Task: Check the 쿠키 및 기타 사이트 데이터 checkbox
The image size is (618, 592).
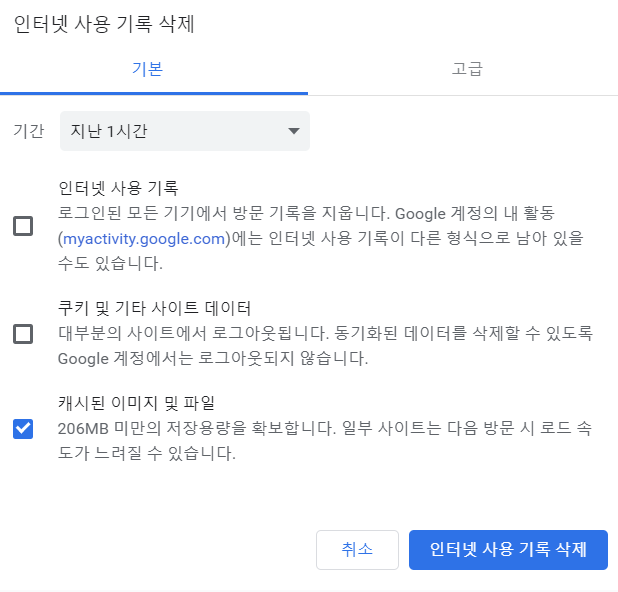Action: [x=23, y=334]
